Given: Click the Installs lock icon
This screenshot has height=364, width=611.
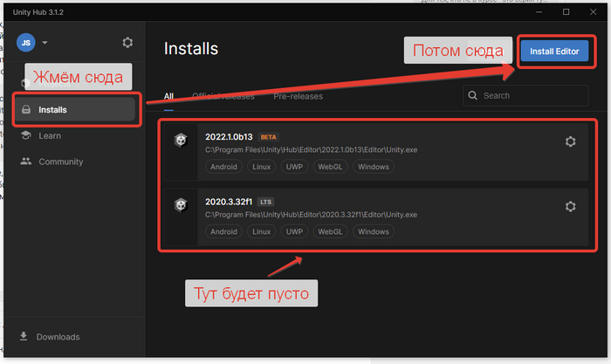Looking at the screenshot, I should [26, 109].
